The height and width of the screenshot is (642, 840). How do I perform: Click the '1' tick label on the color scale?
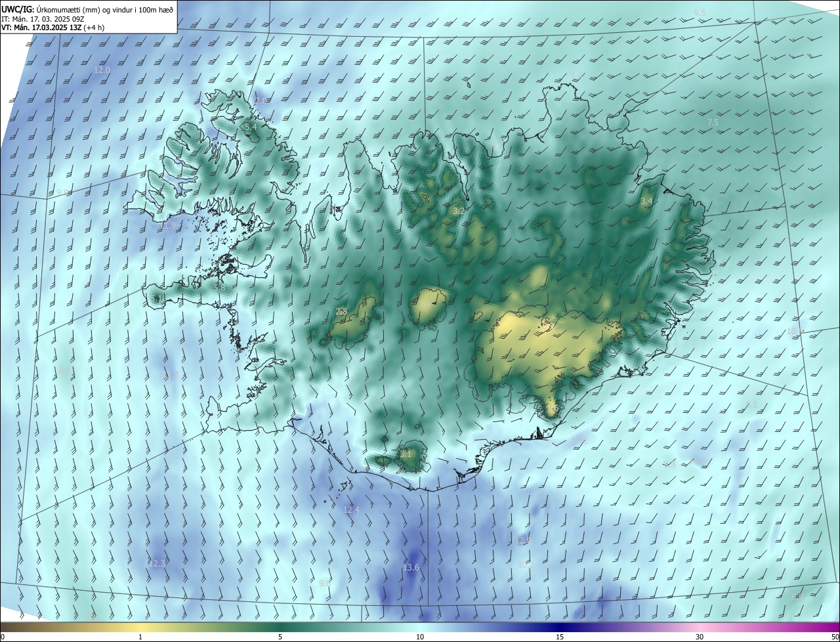pyautogui.click(x=140, y=637)
